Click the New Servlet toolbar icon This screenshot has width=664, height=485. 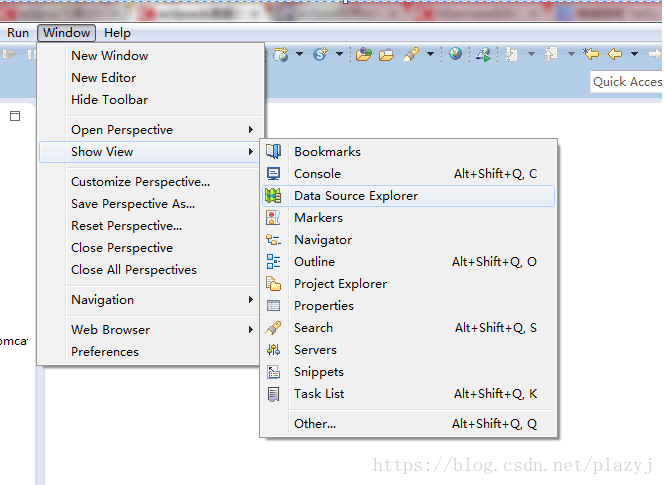[321, 54]
